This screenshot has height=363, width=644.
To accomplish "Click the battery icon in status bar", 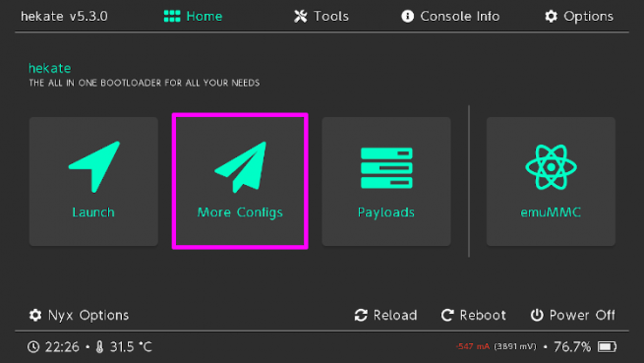I will (x=607, y=347).
